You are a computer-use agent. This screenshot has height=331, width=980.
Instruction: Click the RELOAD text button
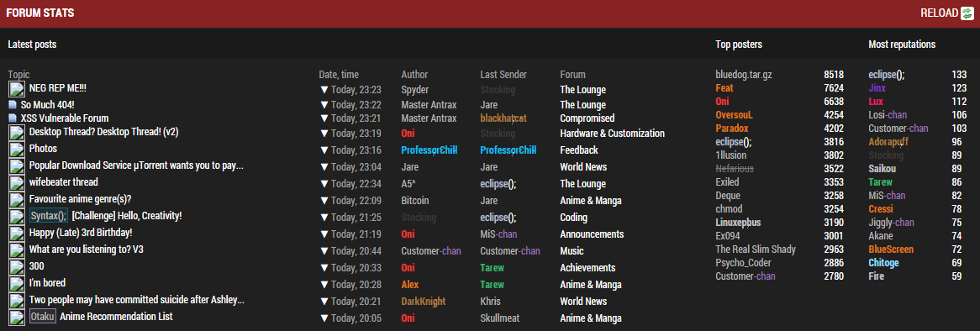939,13
